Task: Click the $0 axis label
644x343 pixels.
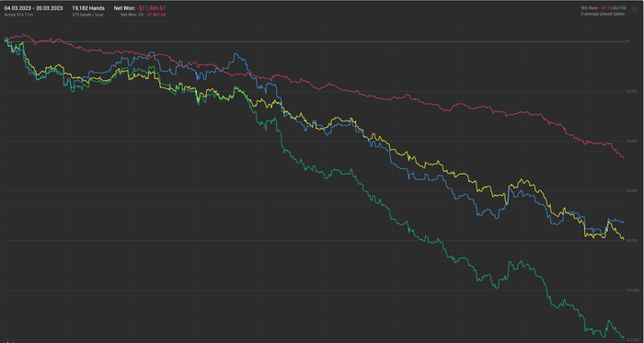Action: (x=627, y=41)
